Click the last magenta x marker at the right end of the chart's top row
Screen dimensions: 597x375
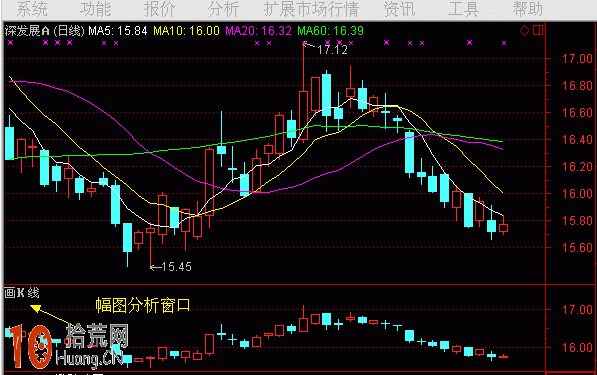504,43
